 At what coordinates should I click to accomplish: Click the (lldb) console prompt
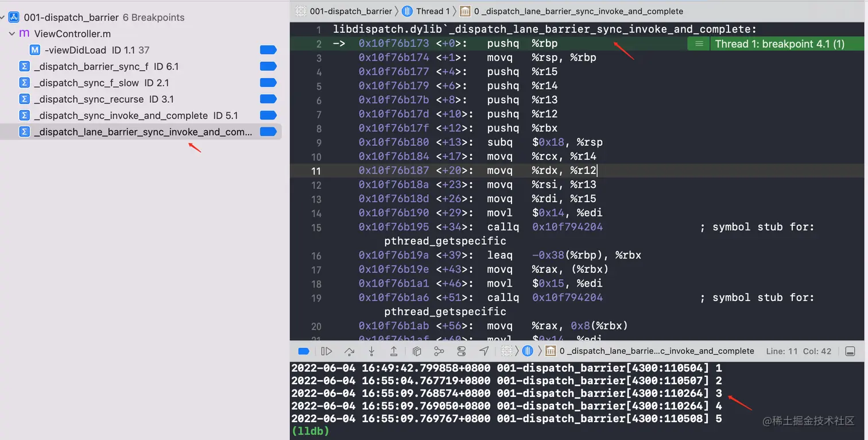[x=310, y=431]
